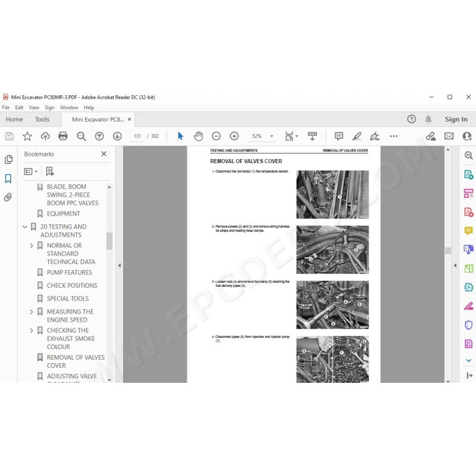Open the SPECIAL TOOLS bookmark

[68, 299]
